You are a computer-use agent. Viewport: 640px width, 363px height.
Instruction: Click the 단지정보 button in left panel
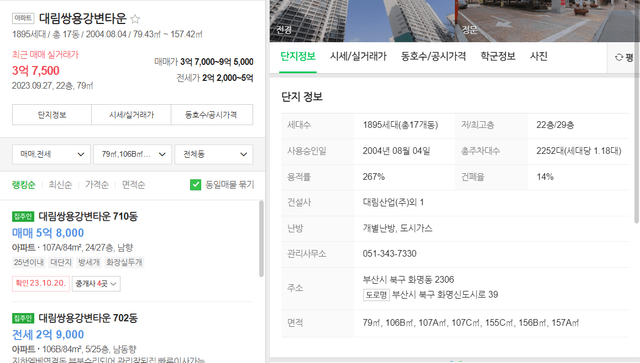(x=52, y=115)
